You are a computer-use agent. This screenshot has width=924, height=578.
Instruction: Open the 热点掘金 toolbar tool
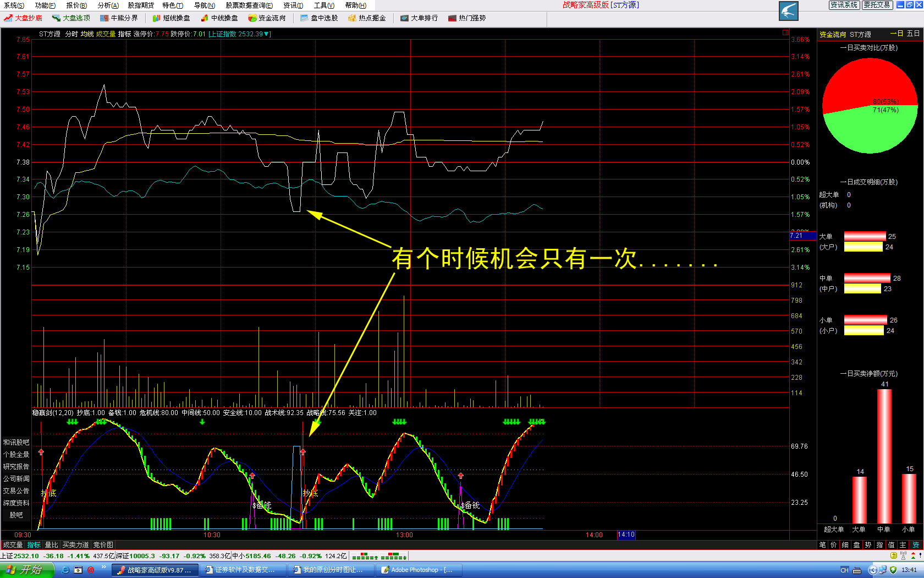[x=367, y=18]
